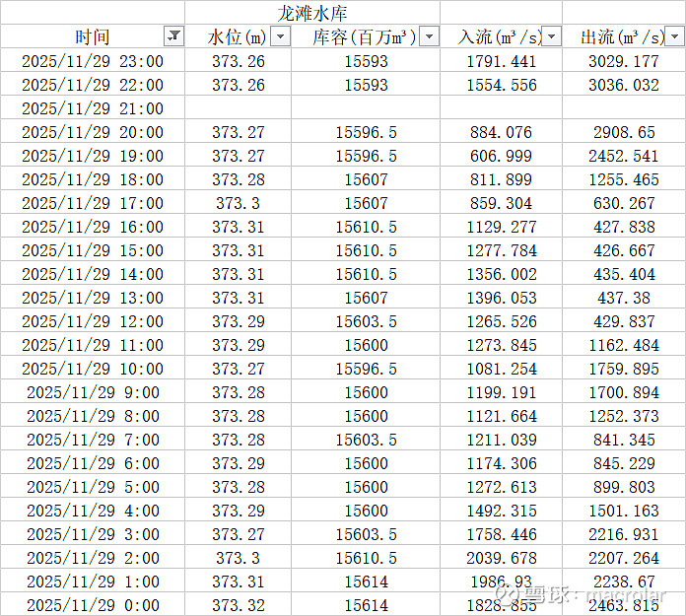Click inflow value 606.999
The width and height of the screenshot is (686, 616).
point(501,155)
